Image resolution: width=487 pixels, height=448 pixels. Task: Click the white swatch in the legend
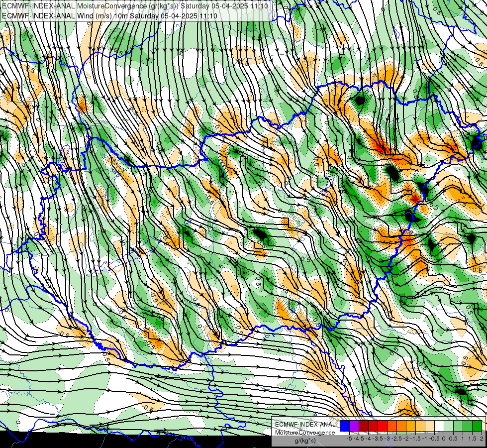(439, 426)
